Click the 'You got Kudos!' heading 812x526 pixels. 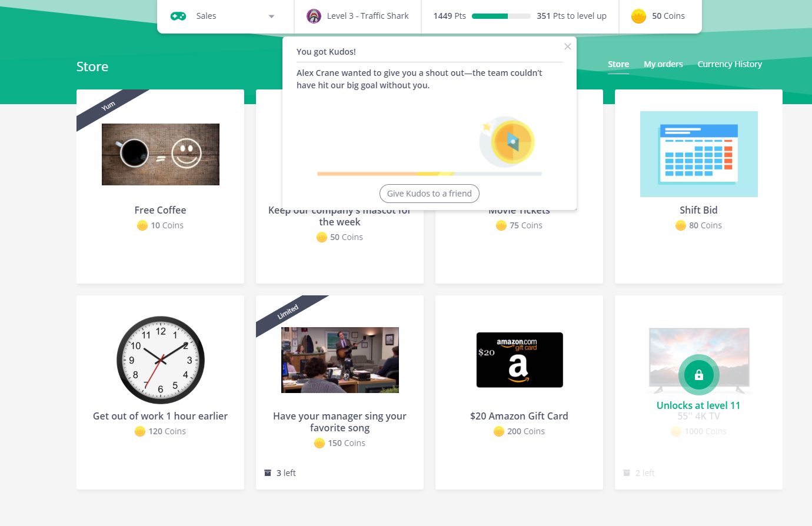[x=326, y=52]
